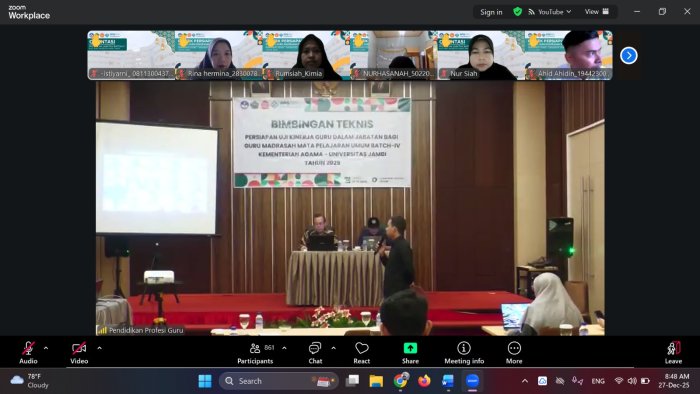This screenshot has width=700, height=394.
Task: Expand the audio options caret
Action: pyautogui.click(x=46, y=348)
